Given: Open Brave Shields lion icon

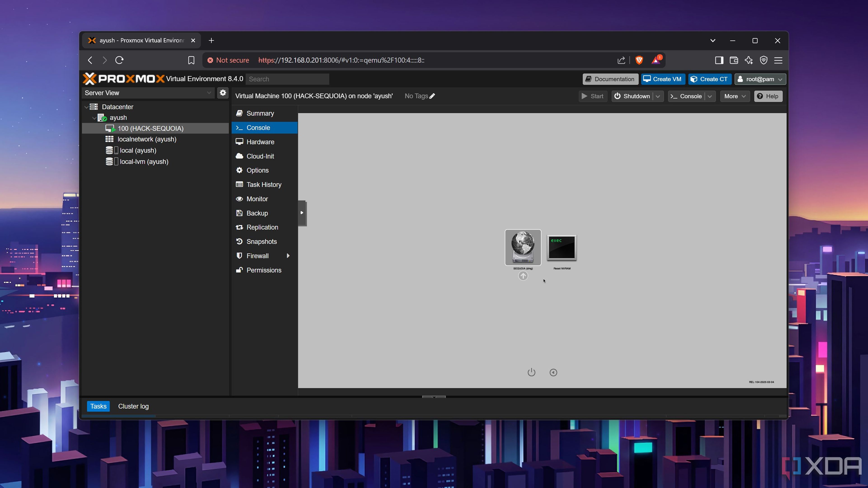Looking at the screenshot, I should pyautogui.click(x=639, y=60).
